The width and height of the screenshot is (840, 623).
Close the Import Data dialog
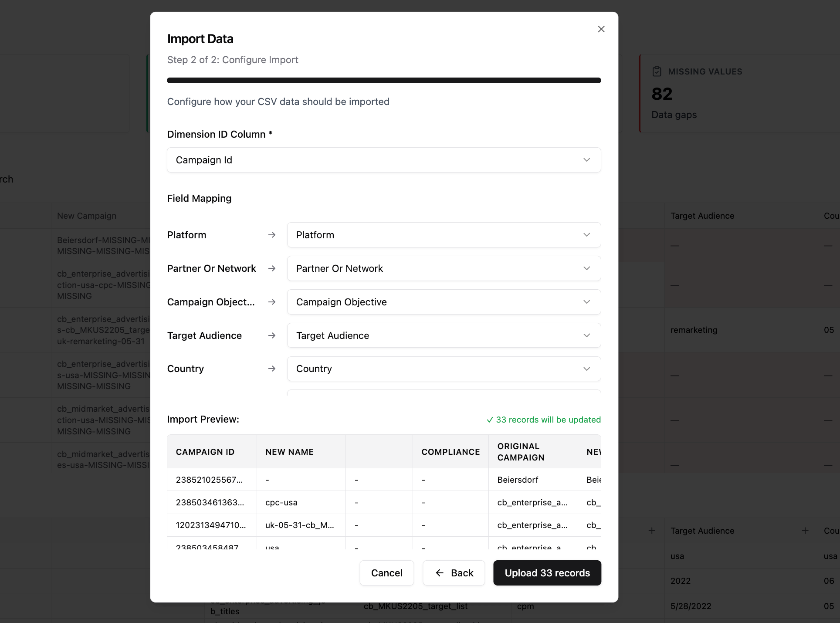pyautogui.click(x=601, y=29)
